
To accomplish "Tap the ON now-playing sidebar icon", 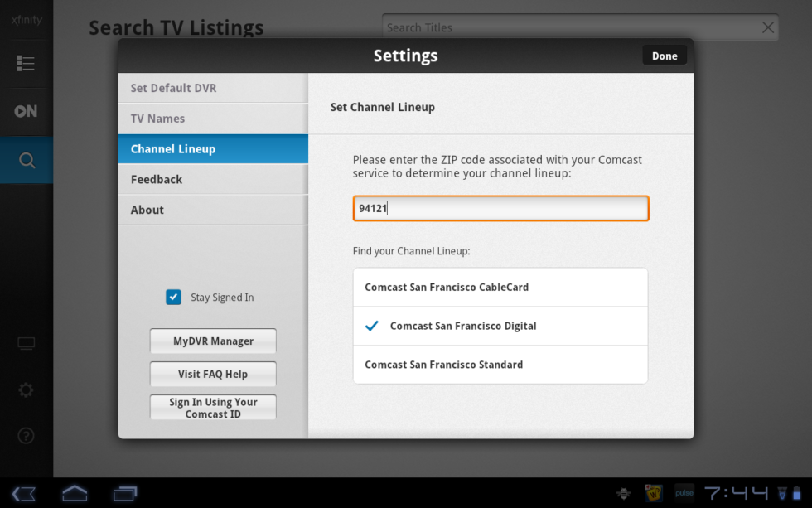I will tap(26, 111).
